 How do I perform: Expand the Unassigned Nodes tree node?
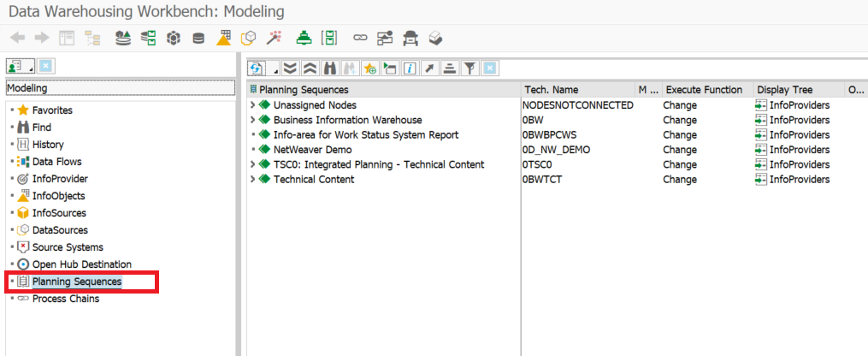click(x=253, y=105)
